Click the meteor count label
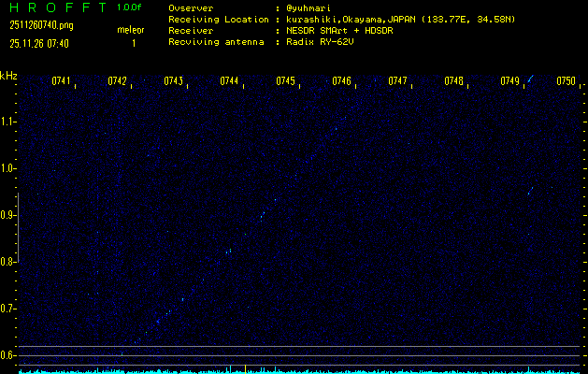The image size is (588, 374). click(131, 30)
